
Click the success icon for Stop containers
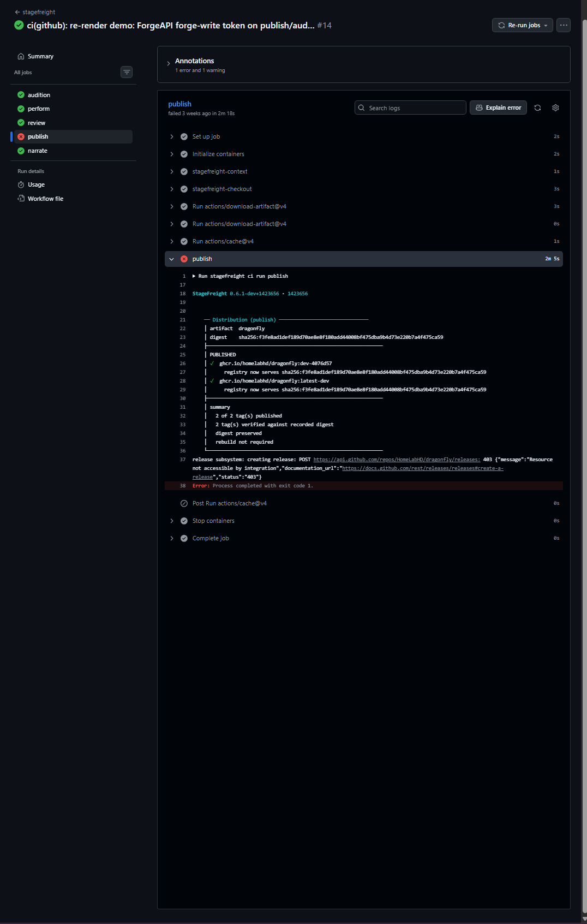click(184, 521)
